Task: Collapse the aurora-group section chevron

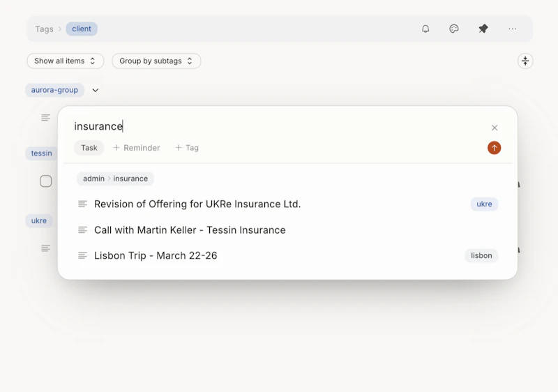Action: point(95,91)
